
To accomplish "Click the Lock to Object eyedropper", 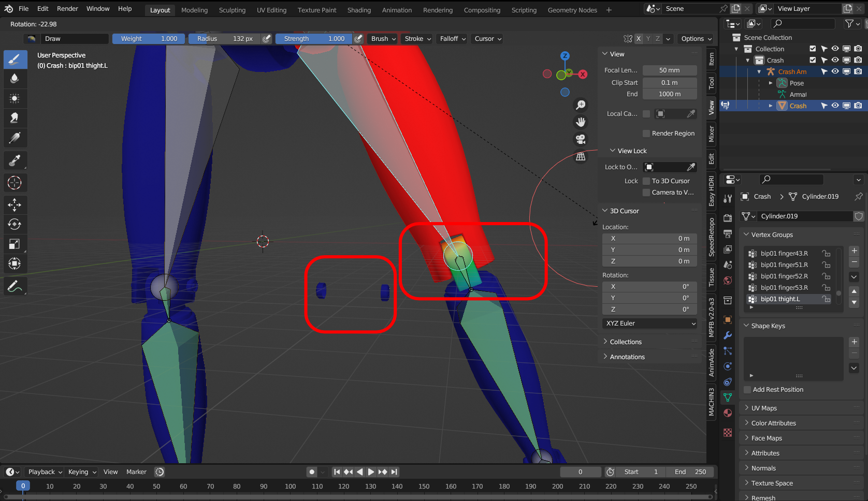I will coord(691,167).
